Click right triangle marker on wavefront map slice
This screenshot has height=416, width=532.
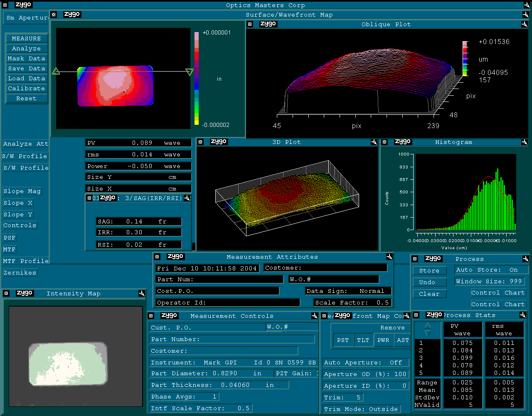[190, 72]
